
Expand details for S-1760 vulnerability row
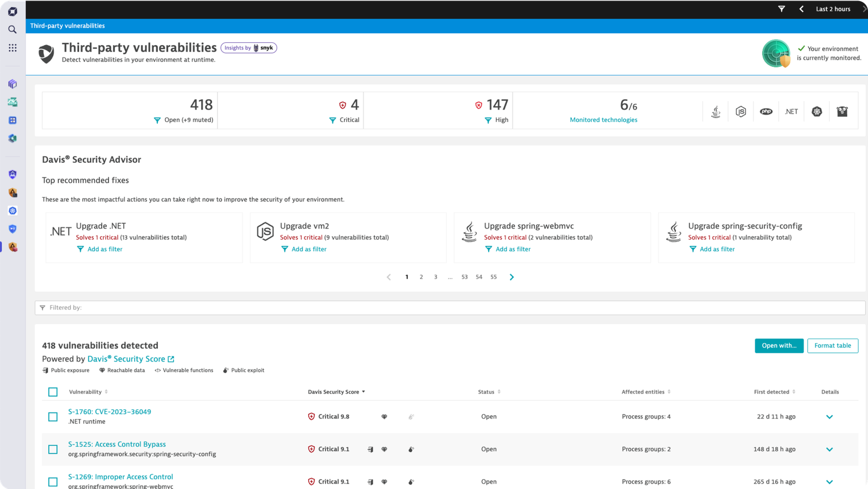click(x=829, y=417)
